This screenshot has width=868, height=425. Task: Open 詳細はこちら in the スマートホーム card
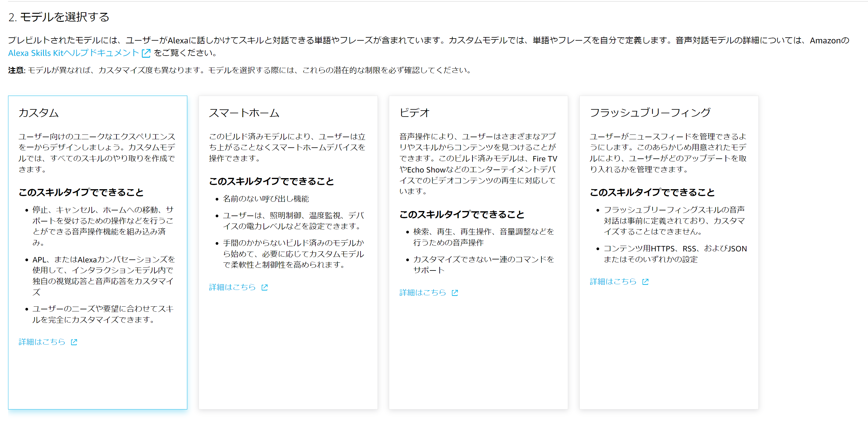(x=232, y=287)
